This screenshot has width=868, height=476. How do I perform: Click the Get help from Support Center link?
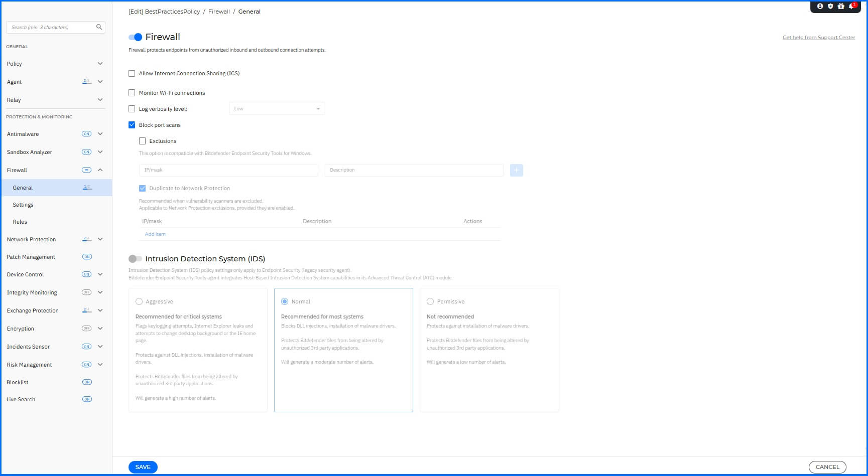point(819,37)
